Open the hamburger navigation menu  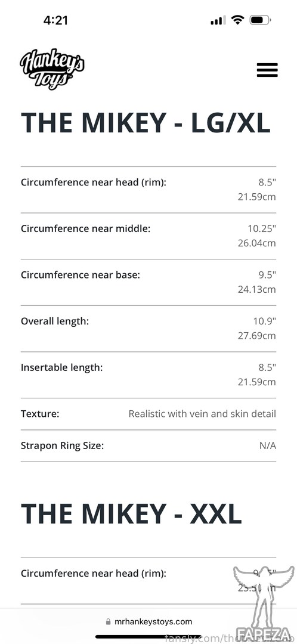267,70
